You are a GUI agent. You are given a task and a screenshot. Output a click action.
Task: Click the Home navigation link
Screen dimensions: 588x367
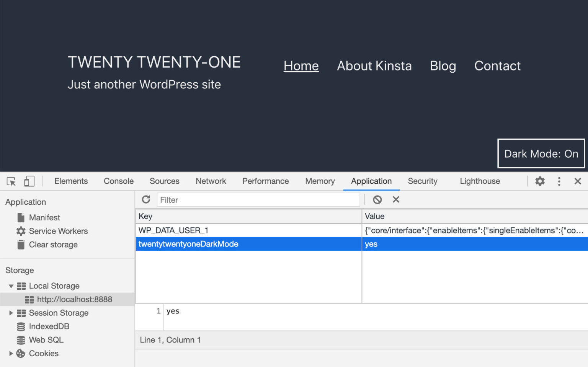pos(301,66)
